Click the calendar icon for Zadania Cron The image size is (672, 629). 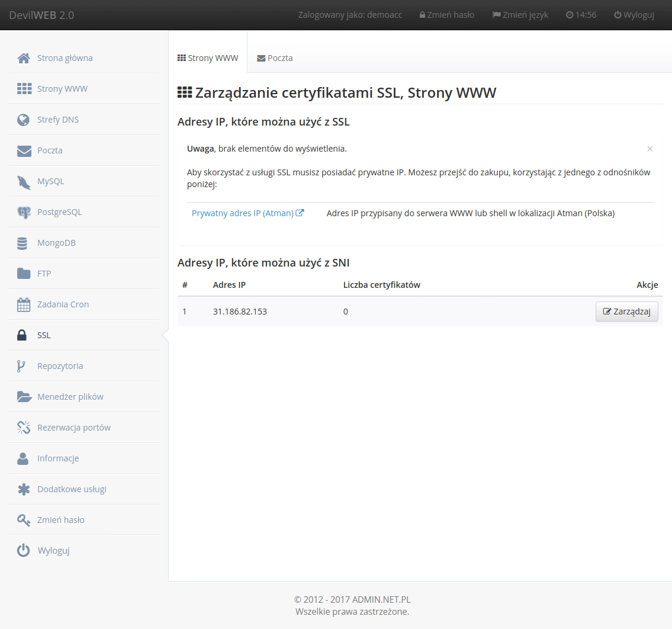pos(24,304)
